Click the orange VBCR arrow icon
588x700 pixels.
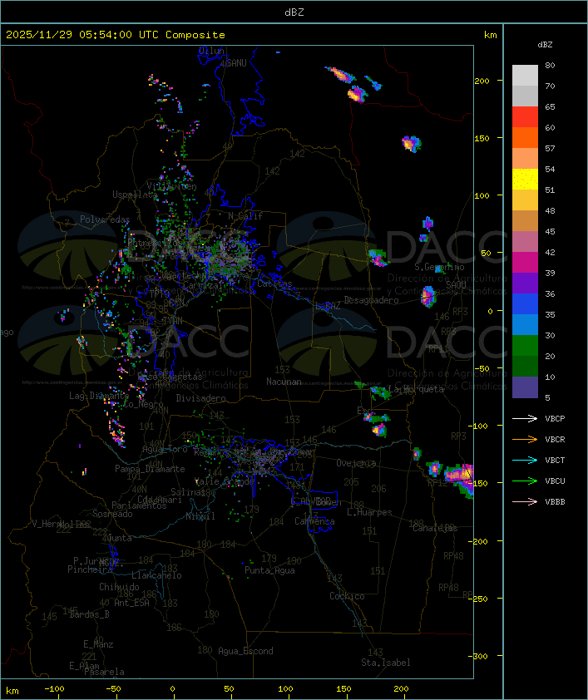[525, 439]
